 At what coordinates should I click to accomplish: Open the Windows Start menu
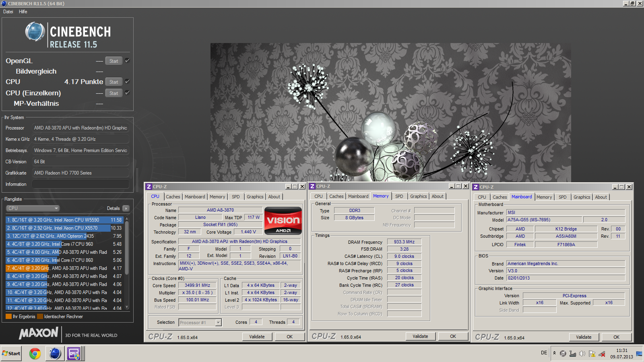point(11,354)
